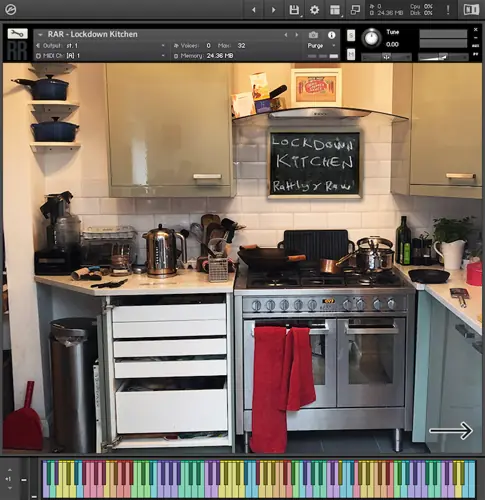Open the workspace layout view menu

click(x=335, y=10)
